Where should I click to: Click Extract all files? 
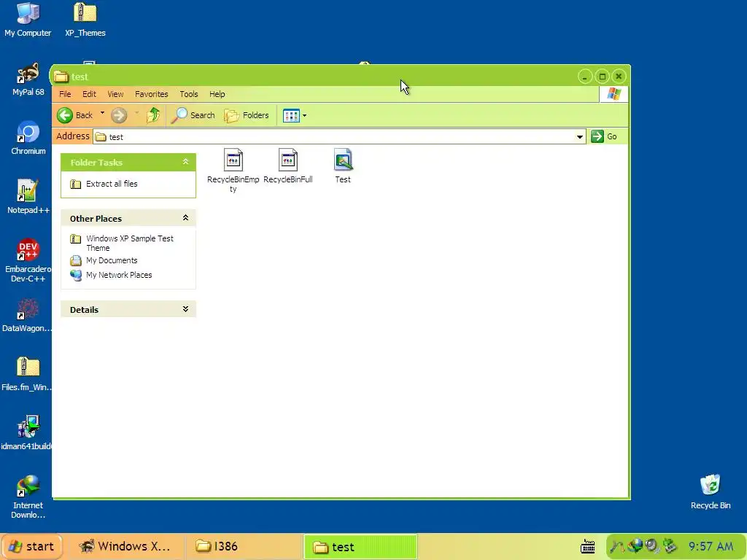tap(104, 184)
